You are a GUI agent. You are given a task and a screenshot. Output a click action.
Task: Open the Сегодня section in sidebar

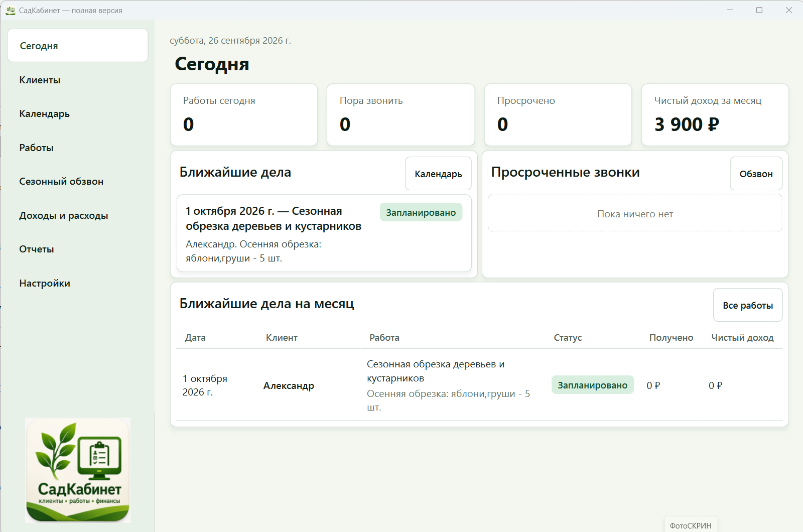(78, 46)
